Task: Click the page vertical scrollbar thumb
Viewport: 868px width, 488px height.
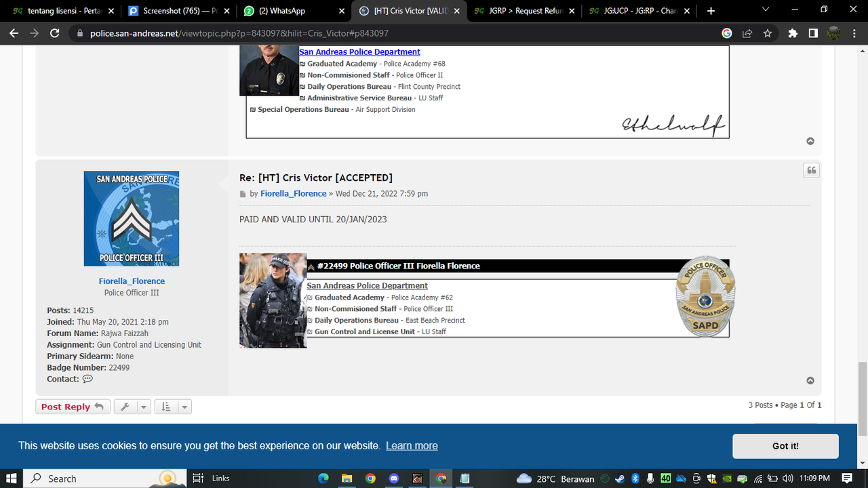Action: [863, 399]
